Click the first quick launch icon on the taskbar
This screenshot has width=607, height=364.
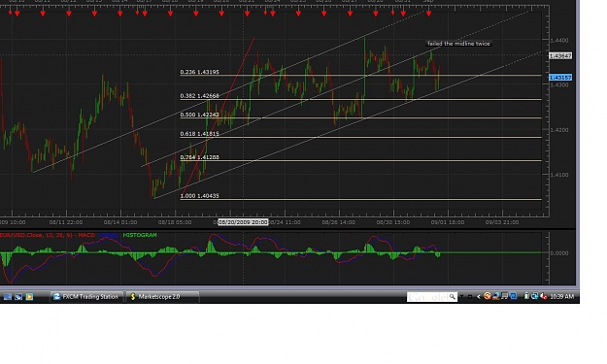8,297
